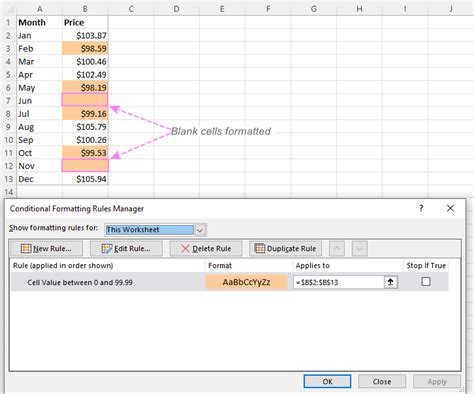Viewport: 474px width, 394px height.
Task: Click Rule (applied in order shown) column header
Action: 63,266
